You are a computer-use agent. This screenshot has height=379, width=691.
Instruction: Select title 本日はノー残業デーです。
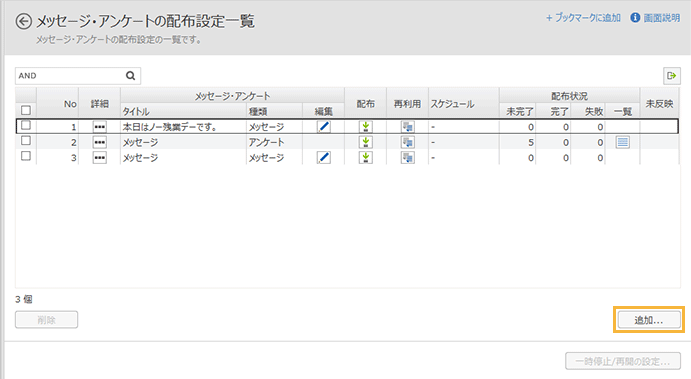pyautogui.click(x=170, y=127)
